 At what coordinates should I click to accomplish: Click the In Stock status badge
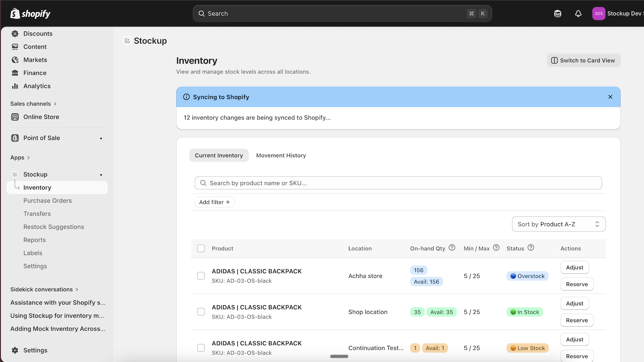coord(524,312)
